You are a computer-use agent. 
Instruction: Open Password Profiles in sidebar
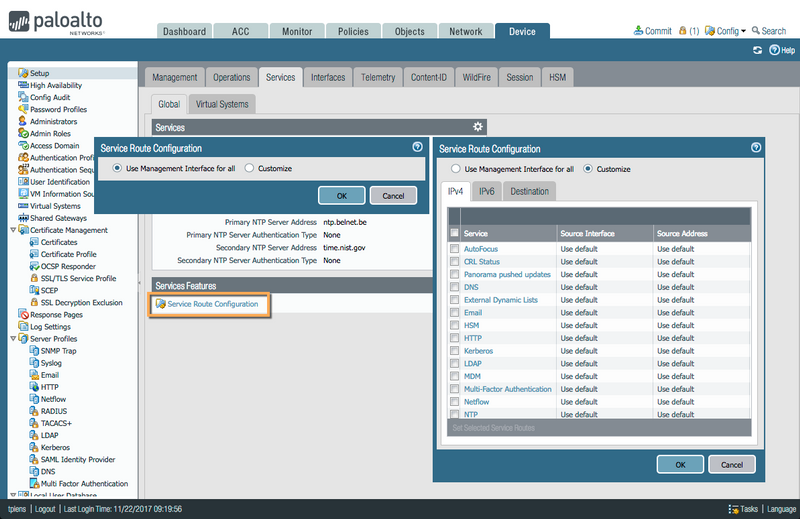tap(58, 109)
